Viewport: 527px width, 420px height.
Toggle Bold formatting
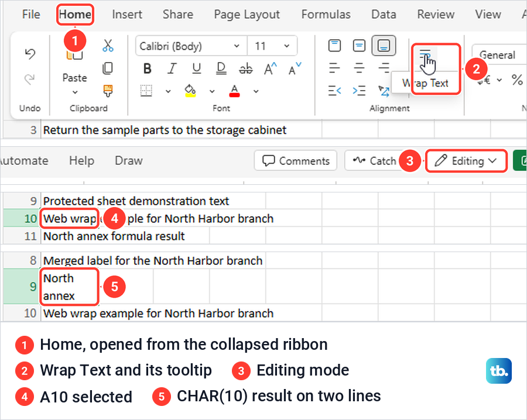[x=147, y=69]
